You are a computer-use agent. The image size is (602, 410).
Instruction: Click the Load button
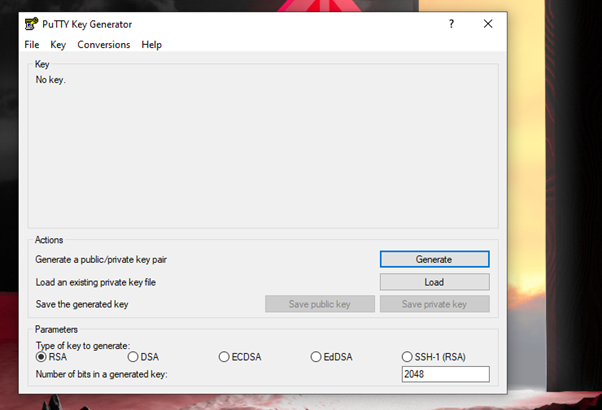coord(435,282)
